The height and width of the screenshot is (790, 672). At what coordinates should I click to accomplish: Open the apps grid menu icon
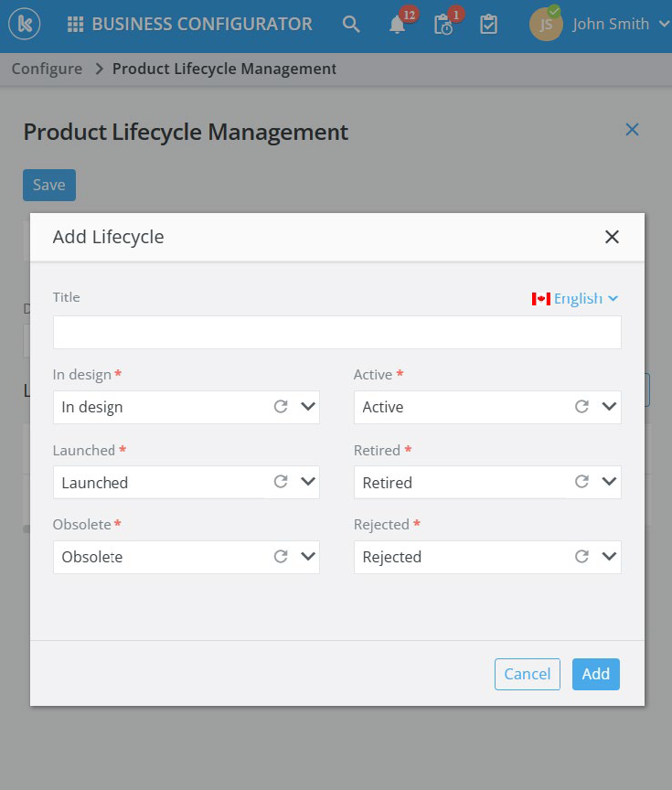(x=77, y=25)
